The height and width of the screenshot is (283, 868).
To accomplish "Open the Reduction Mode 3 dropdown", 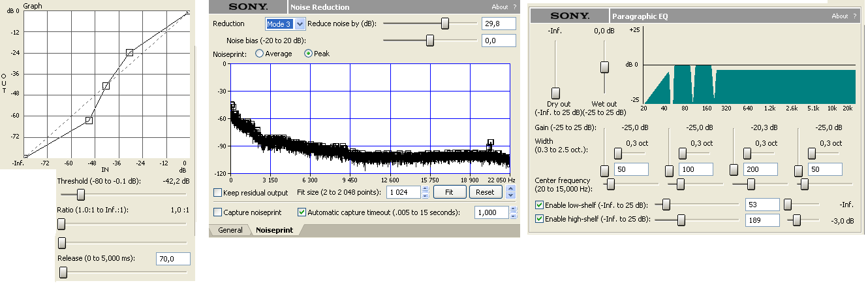I will 300,24.
